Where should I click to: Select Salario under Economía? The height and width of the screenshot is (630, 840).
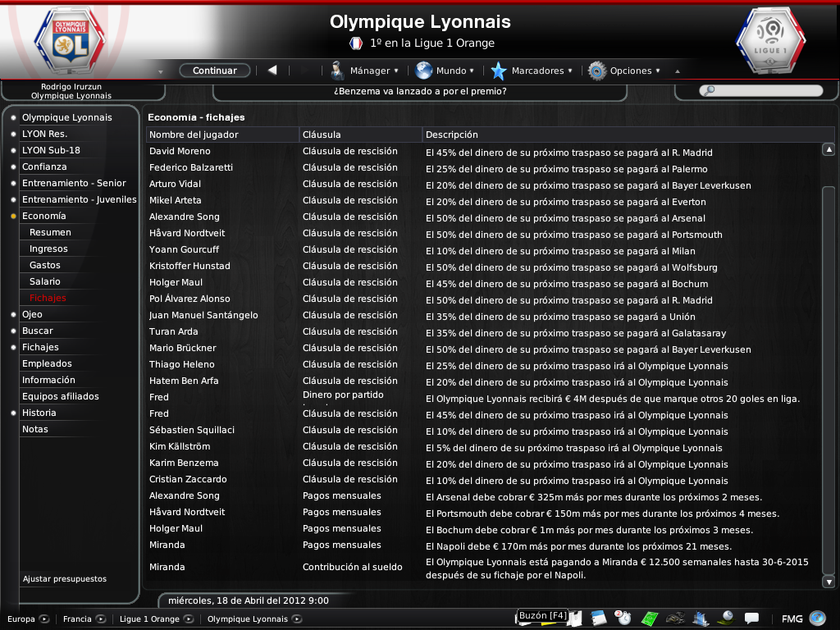[45, 281]
